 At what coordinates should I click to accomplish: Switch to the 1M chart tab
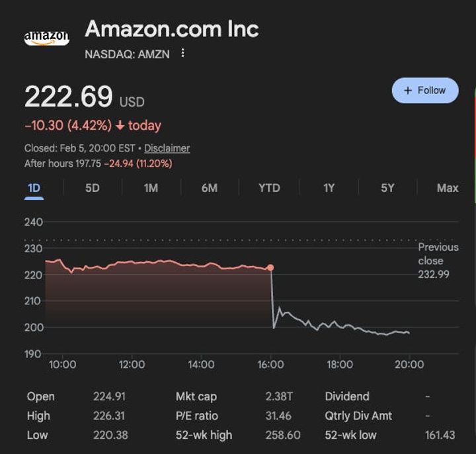pos(151,188)
